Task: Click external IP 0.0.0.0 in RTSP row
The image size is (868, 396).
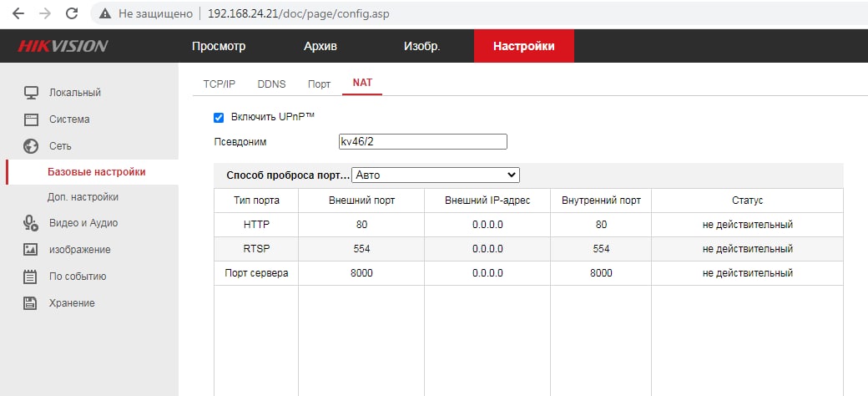Action: [487, 249]
